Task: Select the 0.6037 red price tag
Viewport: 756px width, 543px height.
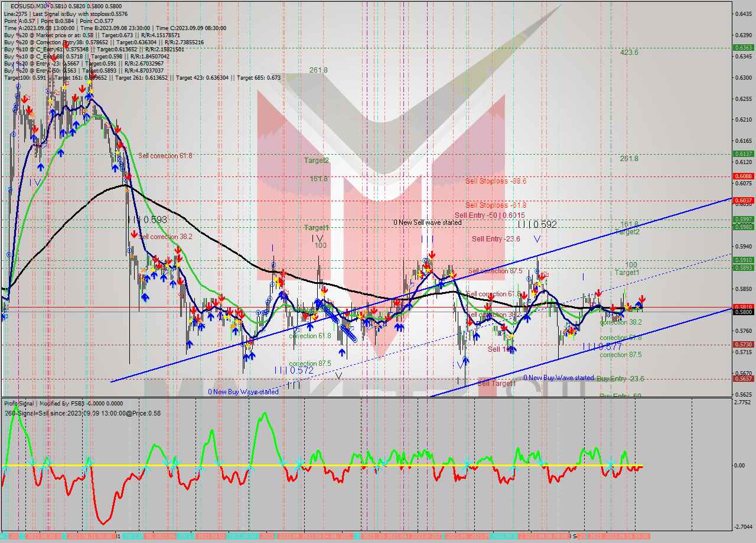Action: pos(742,200)
